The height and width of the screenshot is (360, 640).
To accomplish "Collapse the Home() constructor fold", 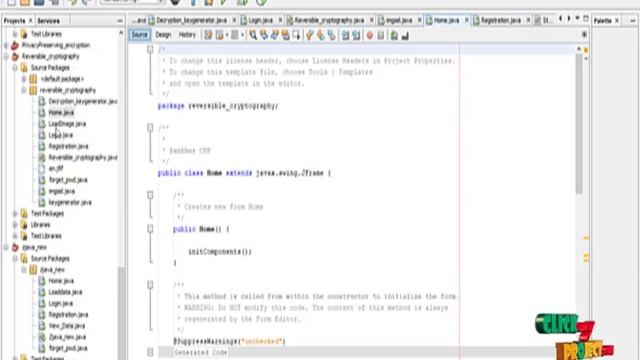I will (150, 229).
